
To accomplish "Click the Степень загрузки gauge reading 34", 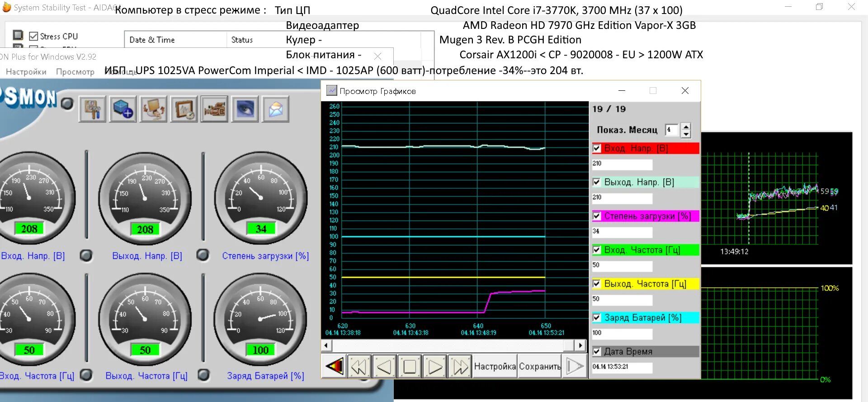I will coord(261,229).
